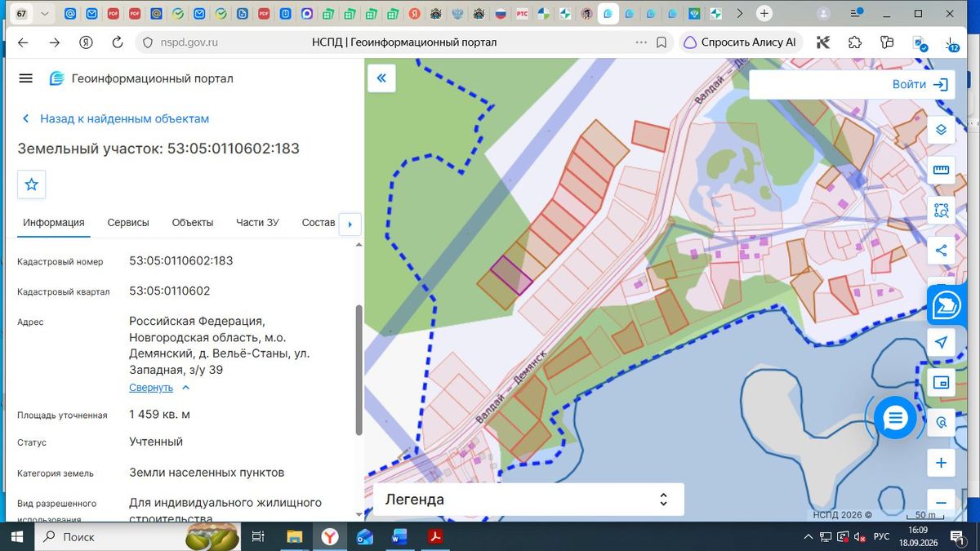This screenshot has height=551, width=980.
Task: Open the minimap overview tool
Action: click(941, 382)
